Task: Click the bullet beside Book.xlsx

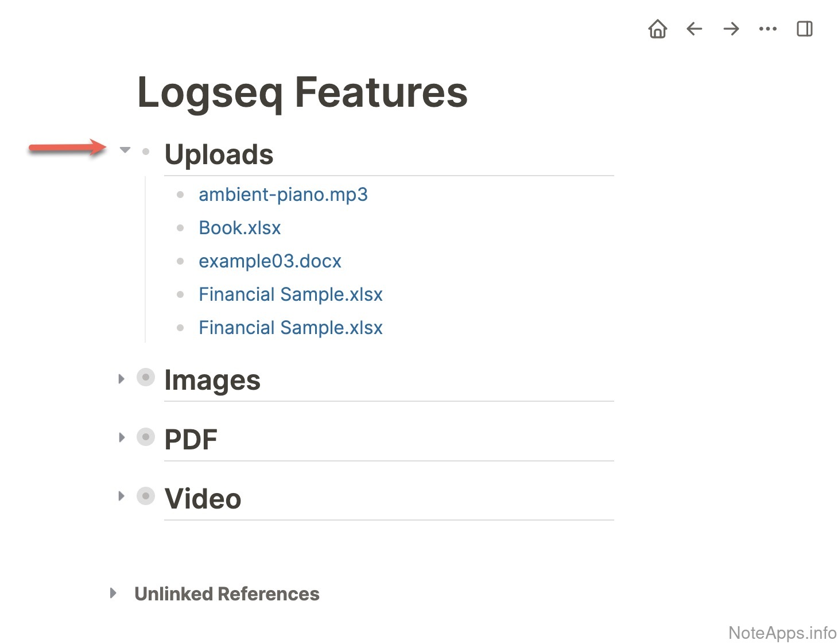Action: pyautogui.click(x=180, y=228)
